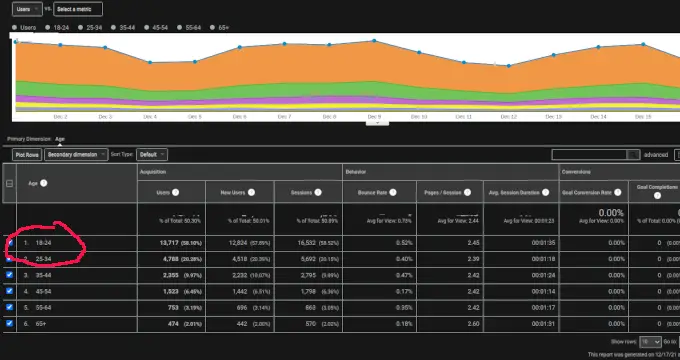Click the Dec 4 data point on chart

(150, 62)
